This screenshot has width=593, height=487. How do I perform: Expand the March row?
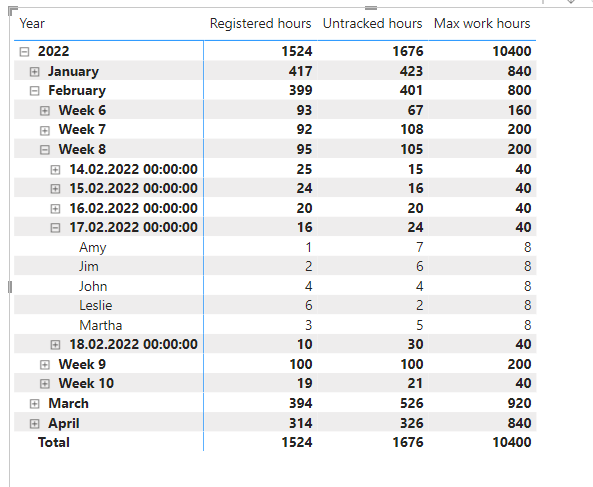click(34, 404)
